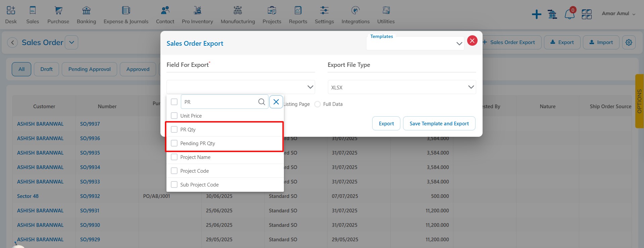
Task: Open the Purchase cart icon
Action: tap(58, 10)
